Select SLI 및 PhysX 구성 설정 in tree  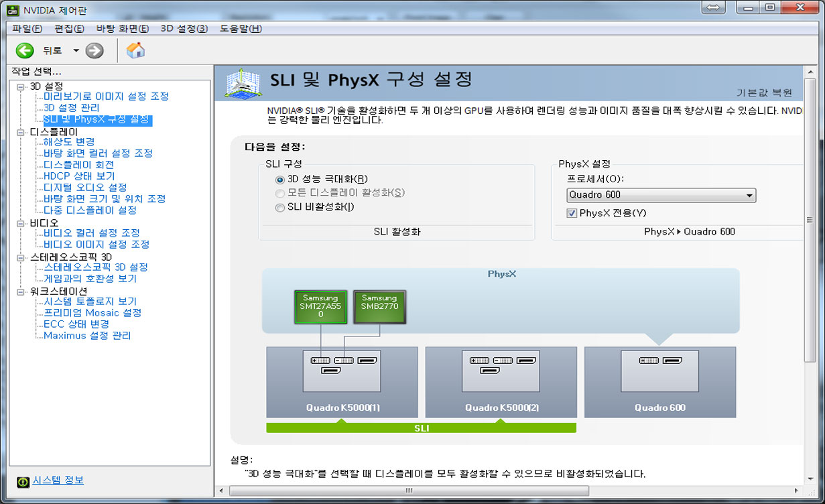[97, 120]
